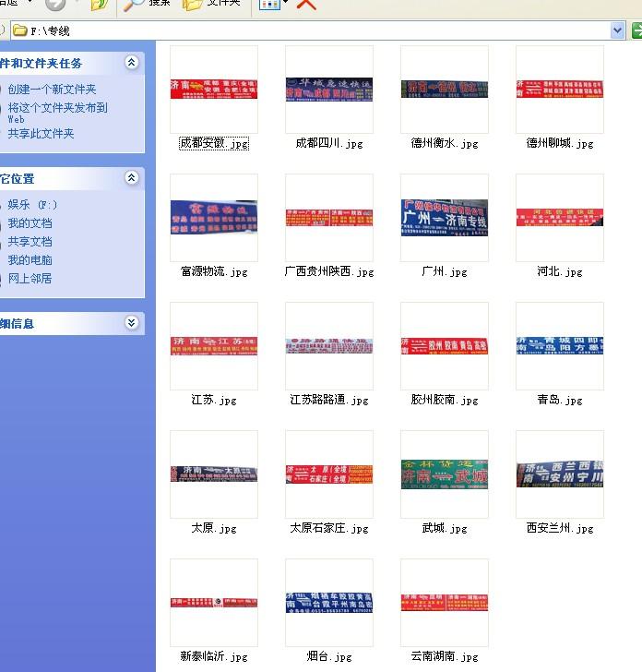Select the 太原.jpg thumbnail
Viewport: 642px width, 672px height.
click(x=214, y=474)
